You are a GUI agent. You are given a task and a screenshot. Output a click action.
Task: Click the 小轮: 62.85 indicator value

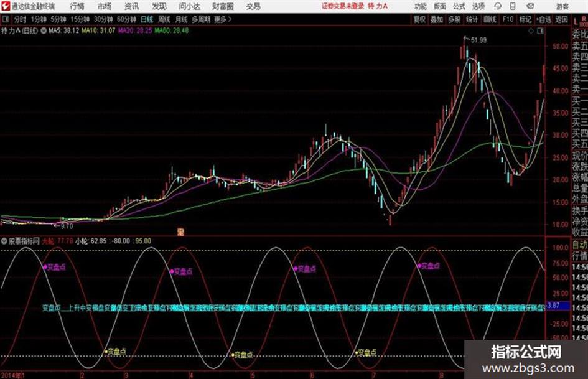[91, 241]
